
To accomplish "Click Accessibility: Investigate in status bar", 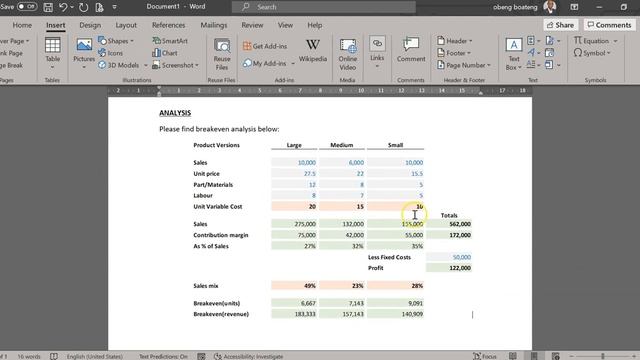I will coord(249,356).
